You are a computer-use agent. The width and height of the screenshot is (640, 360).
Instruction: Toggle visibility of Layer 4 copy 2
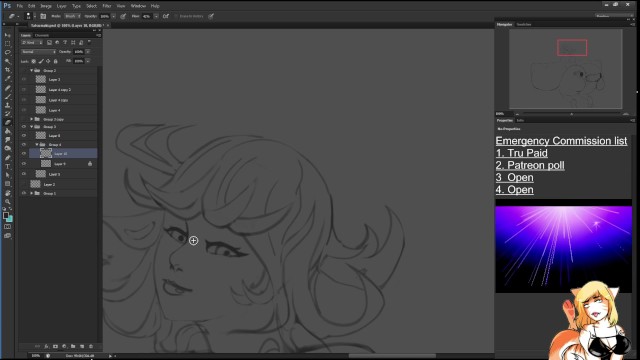pyautogui.click(x=24, y=89)
